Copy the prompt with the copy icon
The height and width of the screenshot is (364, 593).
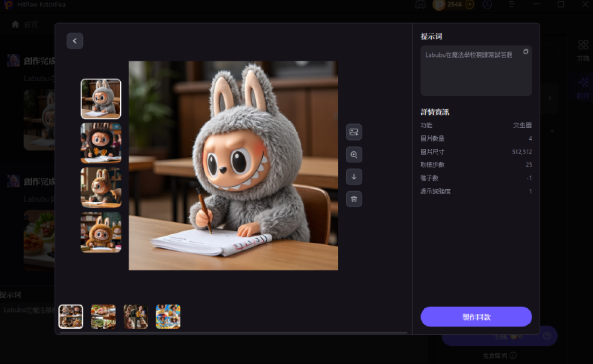tap(526, 52)
